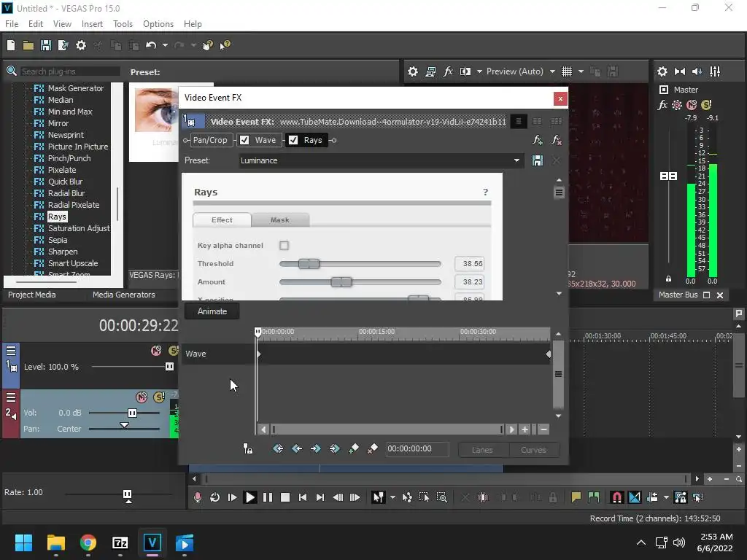Click the Video Output FX icon in preview
This screenshot has height=560, width=747.
448,71
